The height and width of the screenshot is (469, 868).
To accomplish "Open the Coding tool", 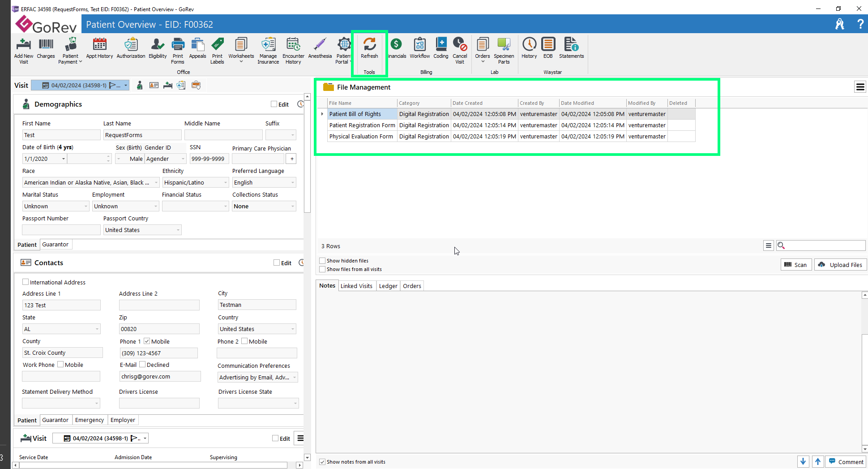I will pos(441,48).
